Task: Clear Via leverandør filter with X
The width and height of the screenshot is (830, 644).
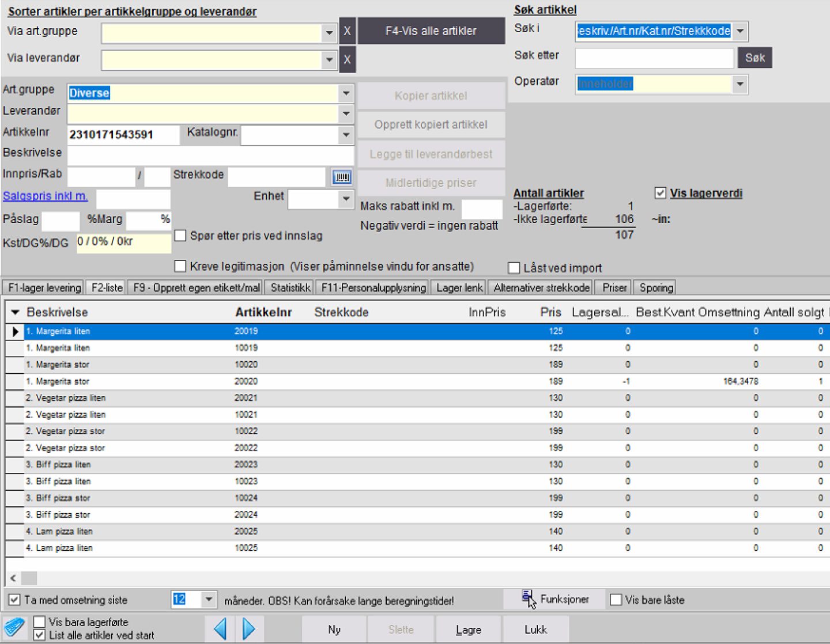Action: coord(347,59)
